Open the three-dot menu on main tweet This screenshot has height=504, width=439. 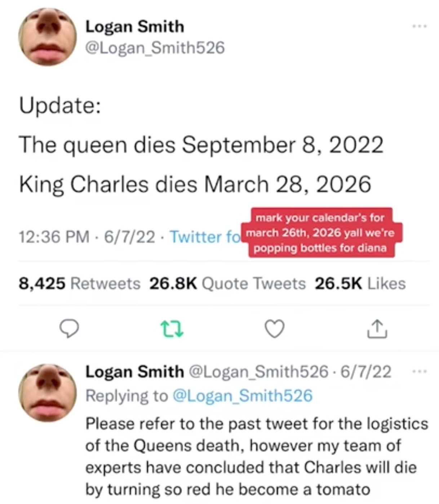tap(420, 26)
